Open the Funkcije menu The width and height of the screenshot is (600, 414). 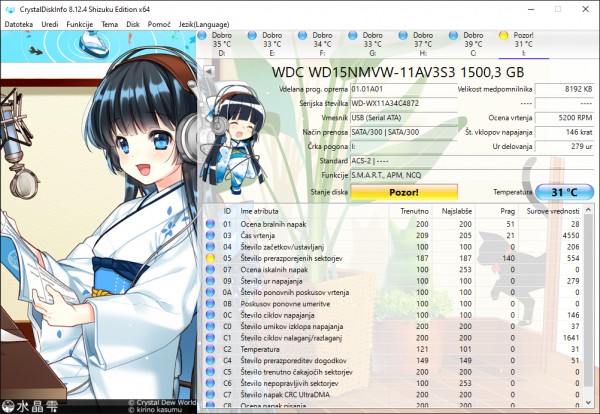click(80, 24)
